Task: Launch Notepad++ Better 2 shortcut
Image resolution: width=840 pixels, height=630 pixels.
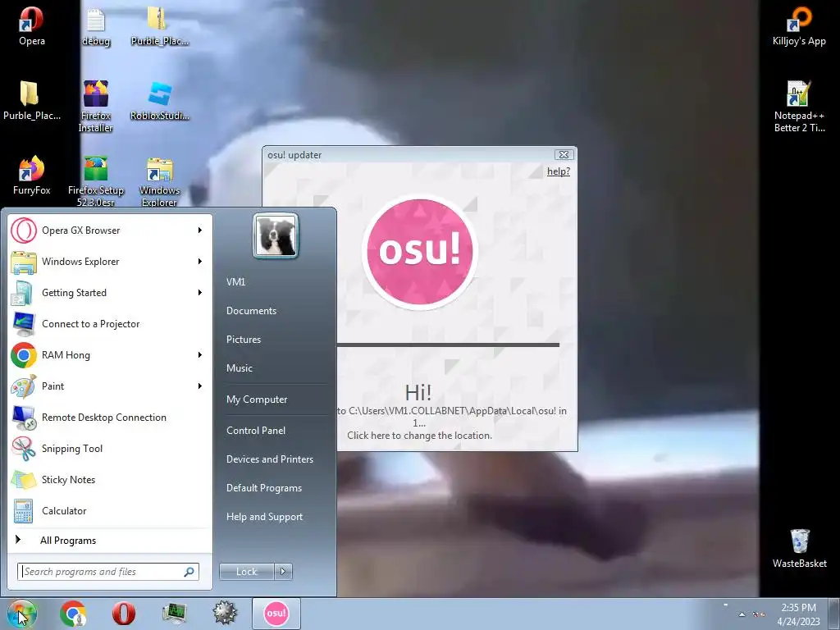Action: [x=799, y=106]
